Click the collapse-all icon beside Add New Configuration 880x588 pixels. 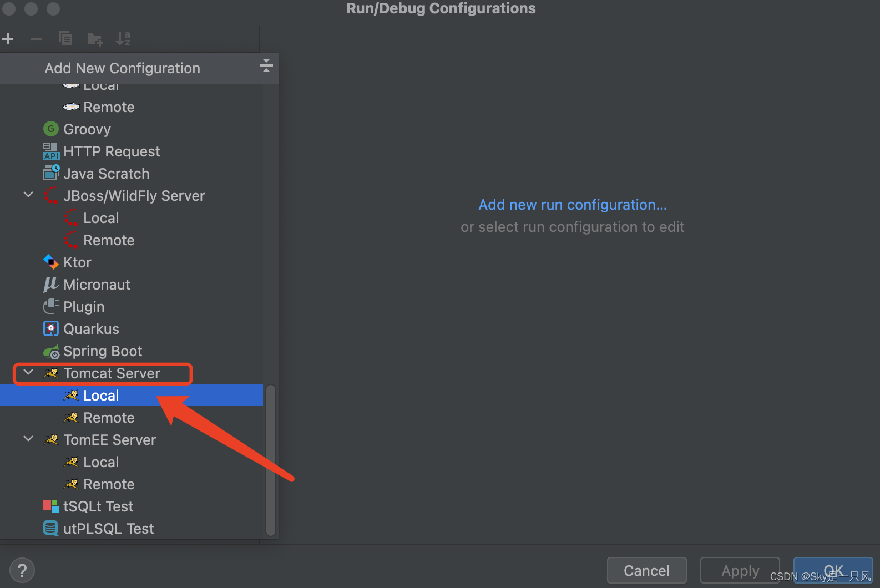point(266,66)
